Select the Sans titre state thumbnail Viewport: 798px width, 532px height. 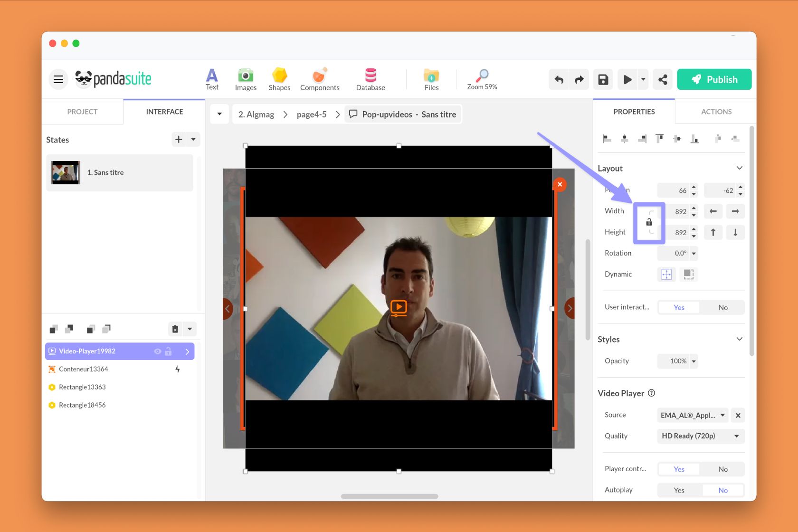65,172
